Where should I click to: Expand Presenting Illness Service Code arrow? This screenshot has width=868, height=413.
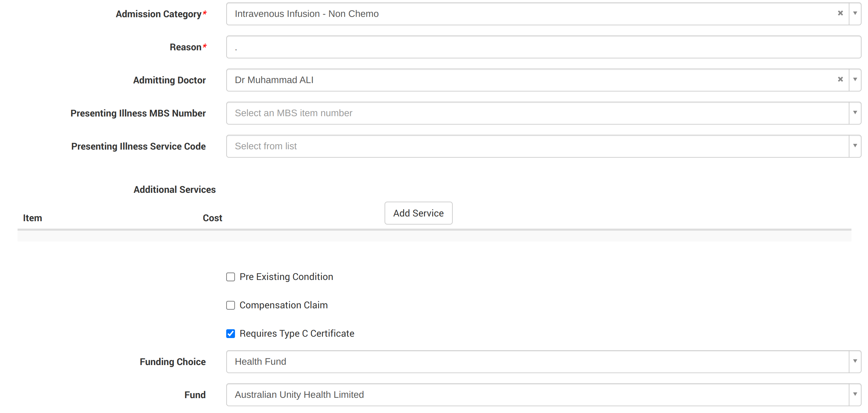pos(855,146)
